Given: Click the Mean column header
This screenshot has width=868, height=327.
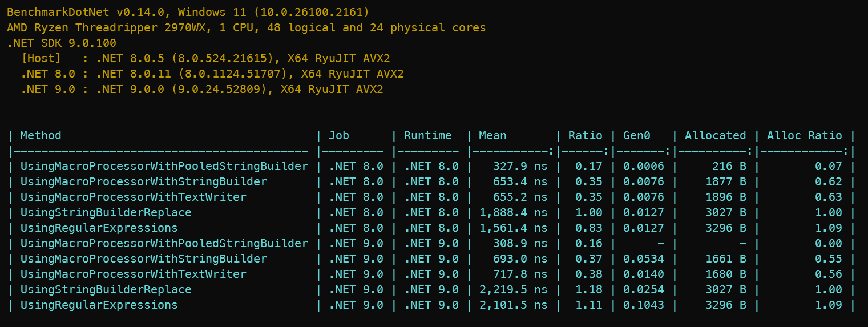Looking at the screenshot, I should coord(493,135).
